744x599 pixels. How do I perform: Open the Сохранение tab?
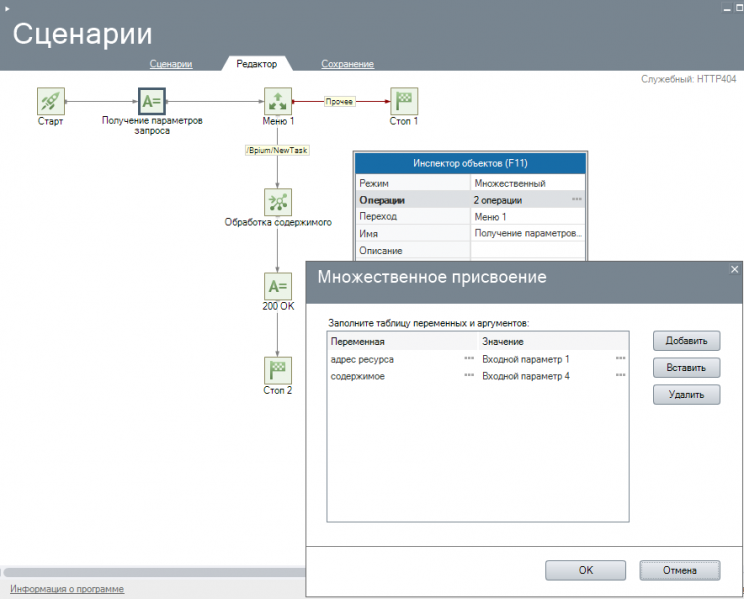347,64
